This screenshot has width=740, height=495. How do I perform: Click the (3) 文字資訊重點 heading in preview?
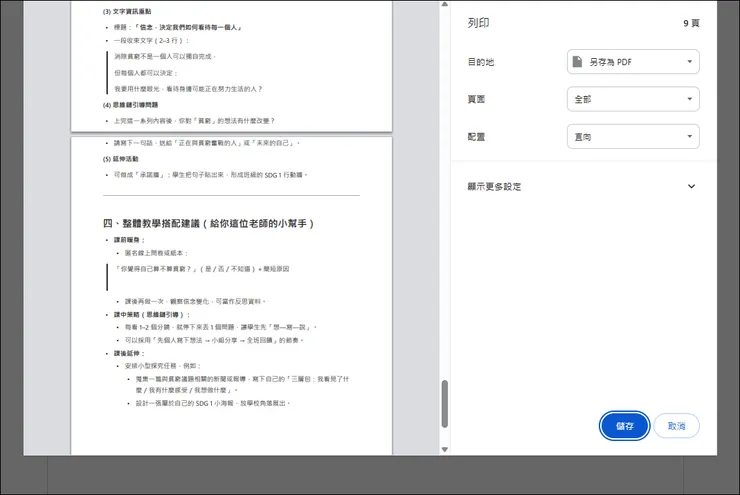coord(127,11)
